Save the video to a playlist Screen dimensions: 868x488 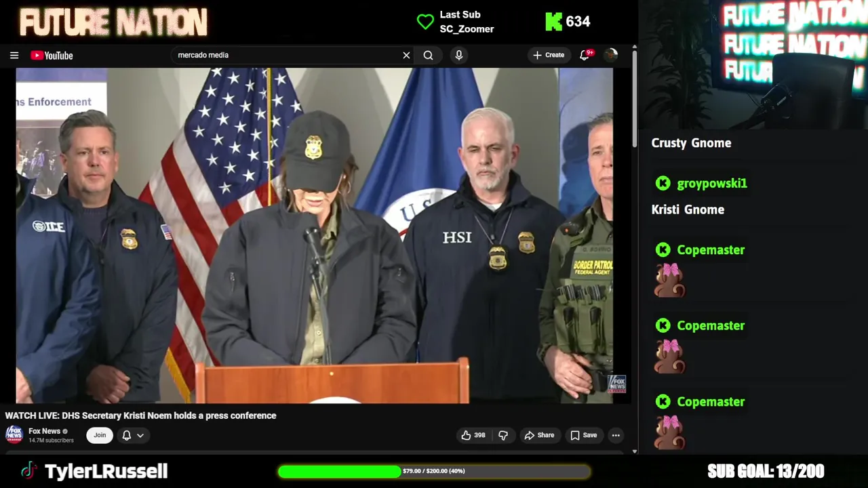(583, 435)
